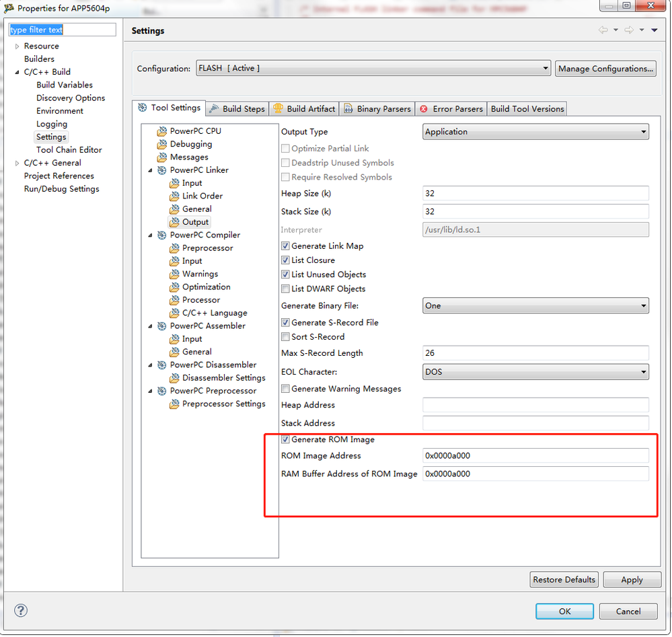The height and width of the screenshot is (637, 672).
Task: Click the Debugging tree icon
Action: coord(161,144)
